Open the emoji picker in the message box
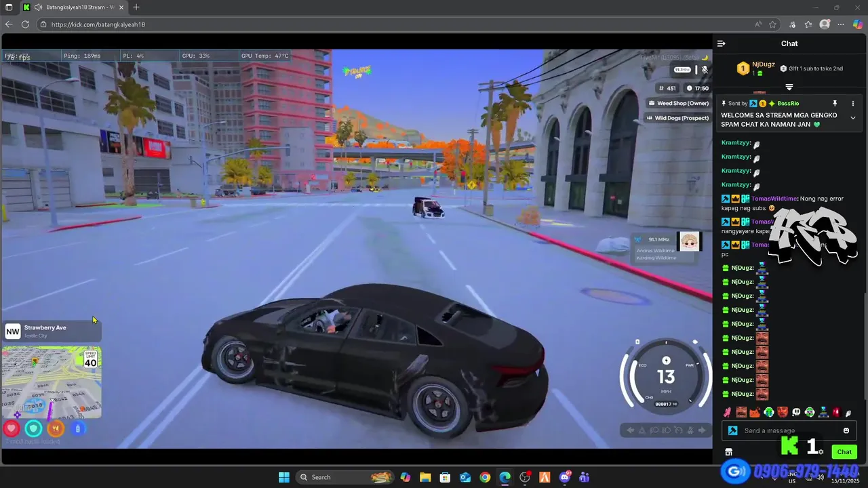 846,430
